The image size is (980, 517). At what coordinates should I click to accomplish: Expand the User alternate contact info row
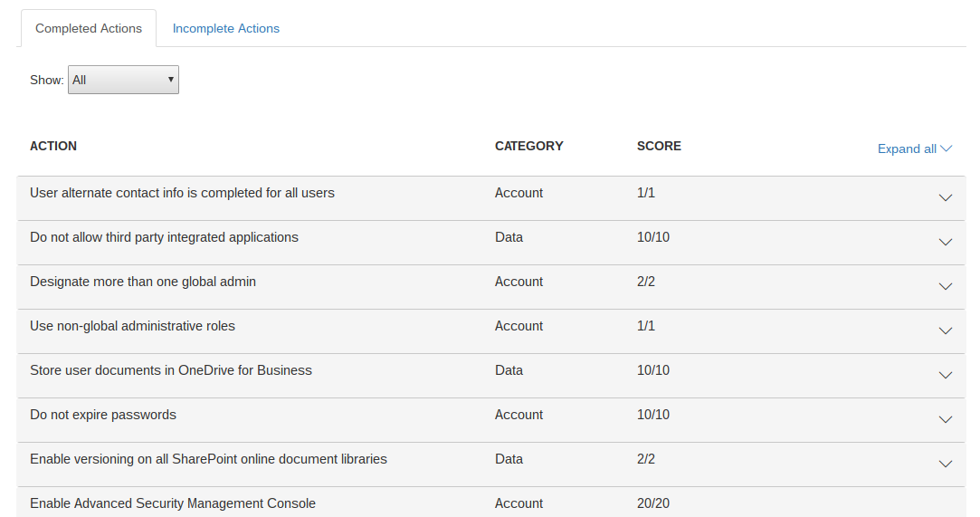coord(945,197)
